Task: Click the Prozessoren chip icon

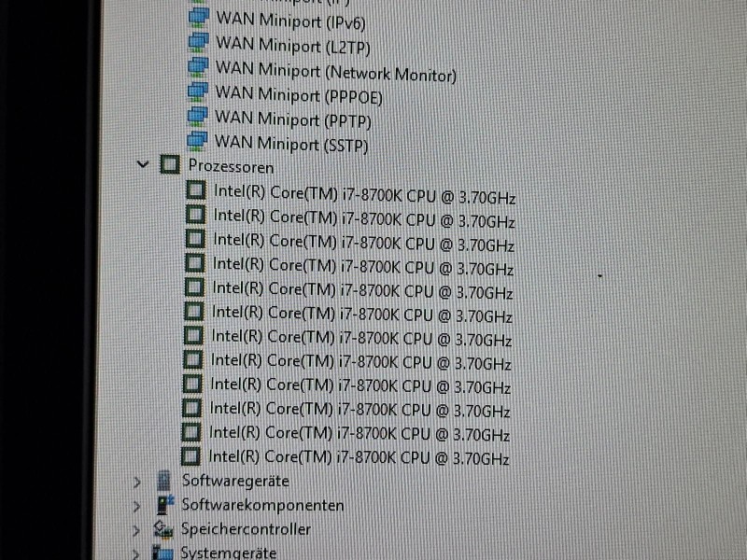Action: tap(170, 164)
